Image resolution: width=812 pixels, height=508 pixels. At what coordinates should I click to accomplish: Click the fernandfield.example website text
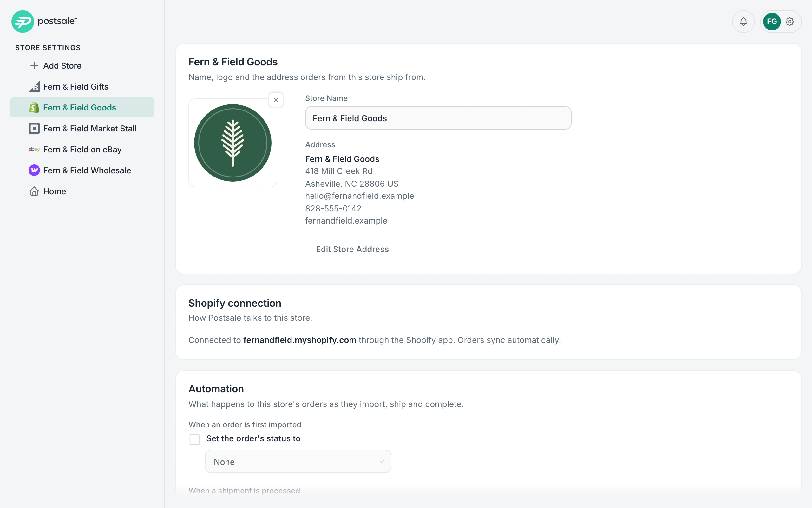(346, 221)
